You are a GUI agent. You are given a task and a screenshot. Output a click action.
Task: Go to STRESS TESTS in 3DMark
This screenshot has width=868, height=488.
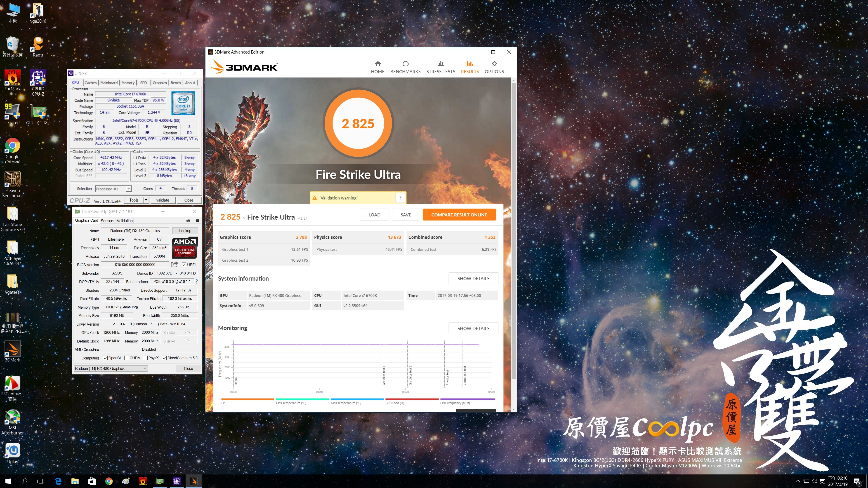click(x=440, y=67)
